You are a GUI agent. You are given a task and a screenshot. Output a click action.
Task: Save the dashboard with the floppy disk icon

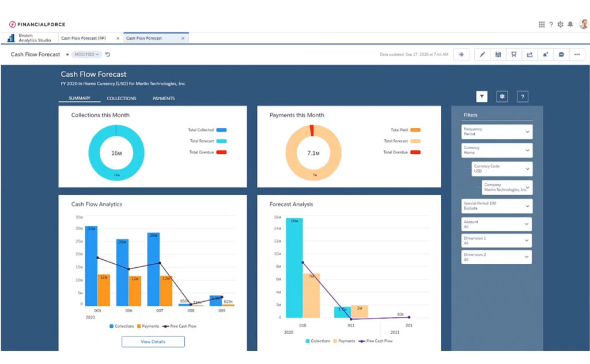coord(498,55)
